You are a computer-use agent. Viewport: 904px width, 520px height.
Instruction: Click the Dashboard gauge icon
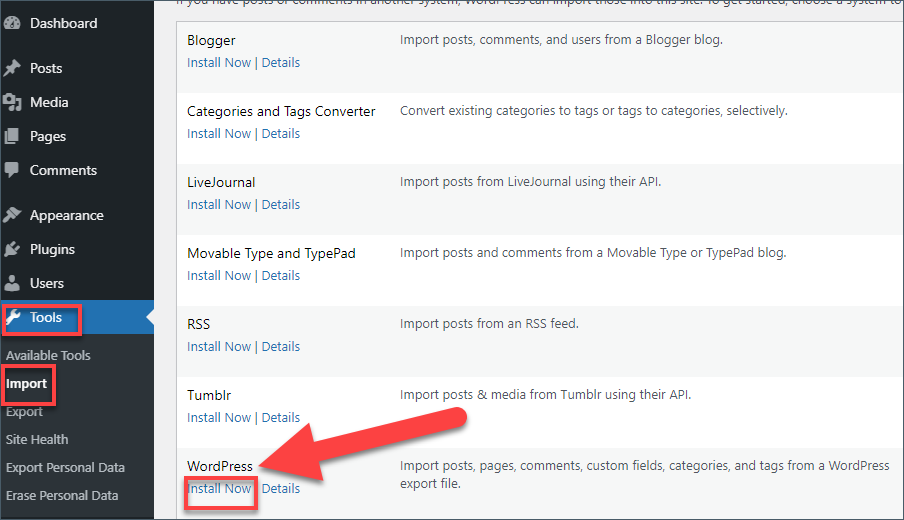[12, 23]
